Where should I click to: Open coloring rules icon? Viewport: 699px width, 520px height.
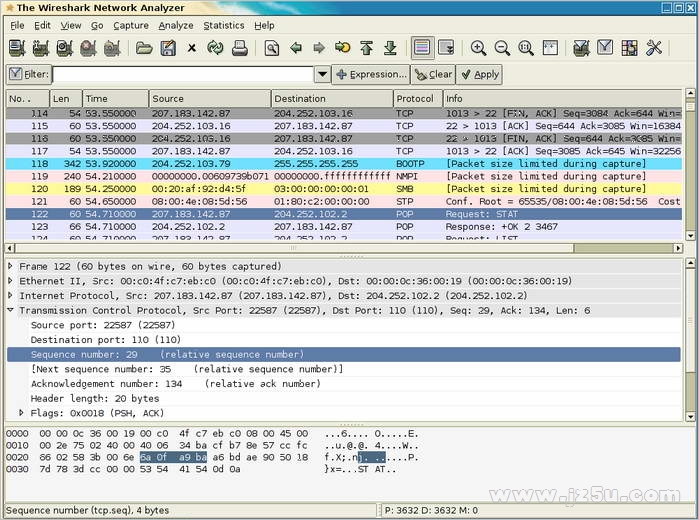click(629, 48)
